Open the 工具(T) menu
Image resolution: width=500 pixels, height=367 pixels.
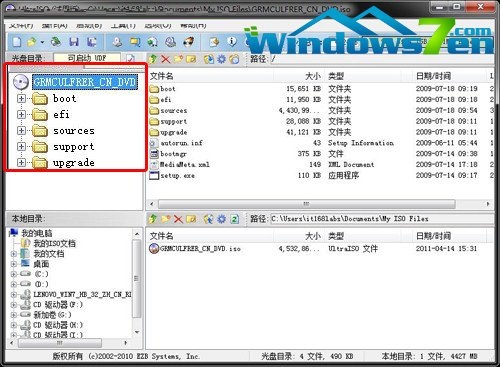click(x=123, y=25)
